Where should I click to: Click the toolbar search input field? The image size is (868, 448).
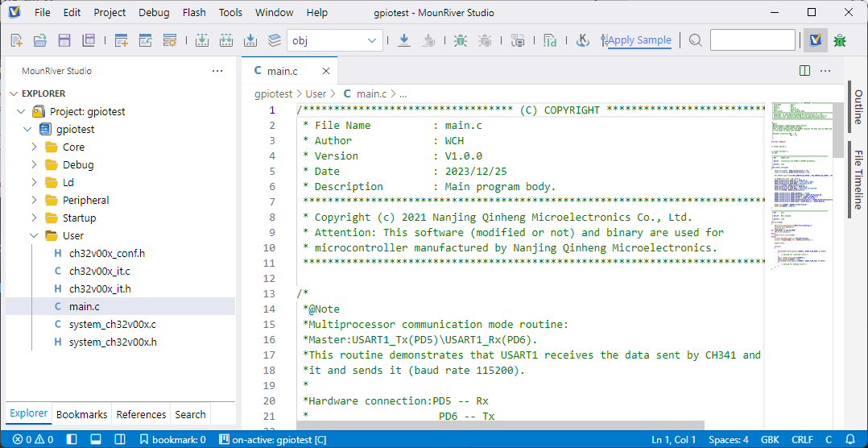tap(752, 40)
